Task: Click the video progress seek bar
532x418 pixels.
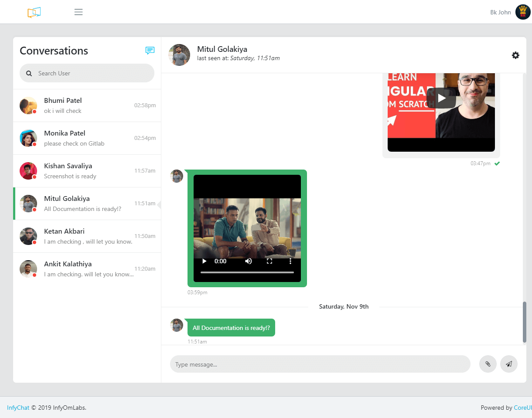Action: [x=247, y=272]
